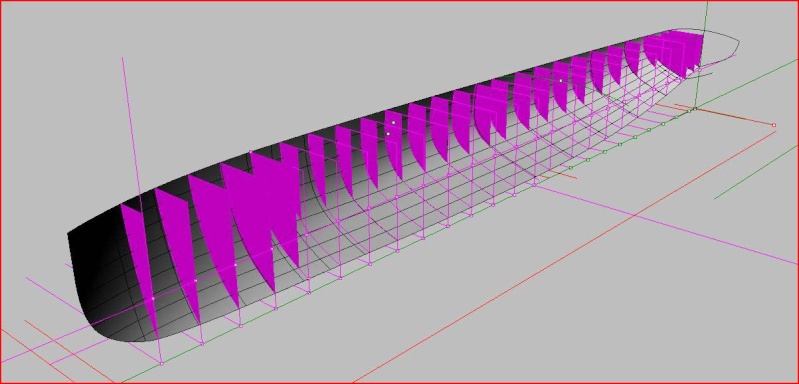Viewport: 799px width, 384px height.
Task: Select the bottom control point under the sternmost section
Action: 162,363
